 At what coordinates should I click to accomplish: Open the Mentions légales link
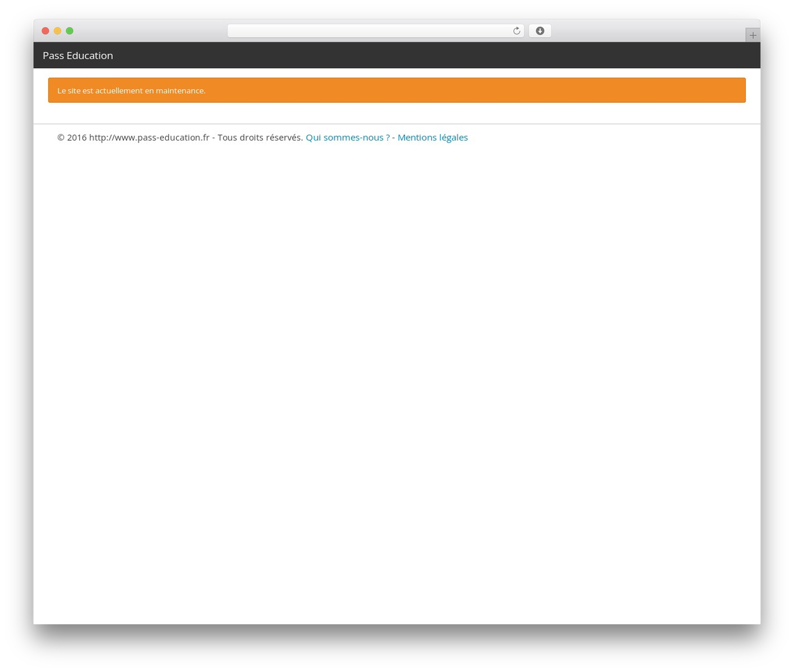pyautogui.click(x=432, y=138)
